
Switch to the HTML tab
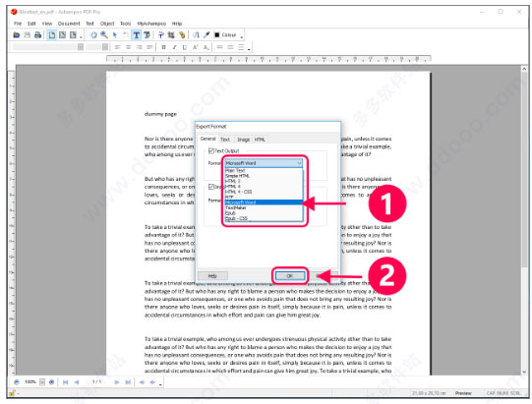[260, 140]
